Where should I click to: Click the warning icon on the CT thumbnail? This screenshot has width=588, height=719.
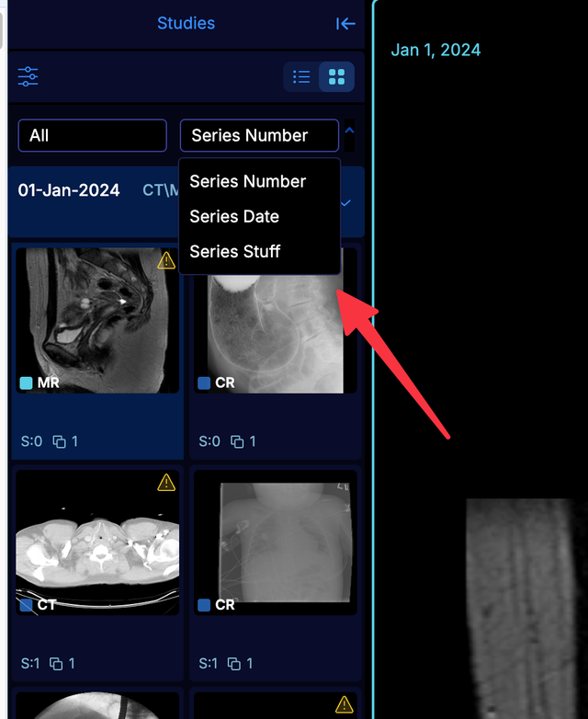click(166, 483)
